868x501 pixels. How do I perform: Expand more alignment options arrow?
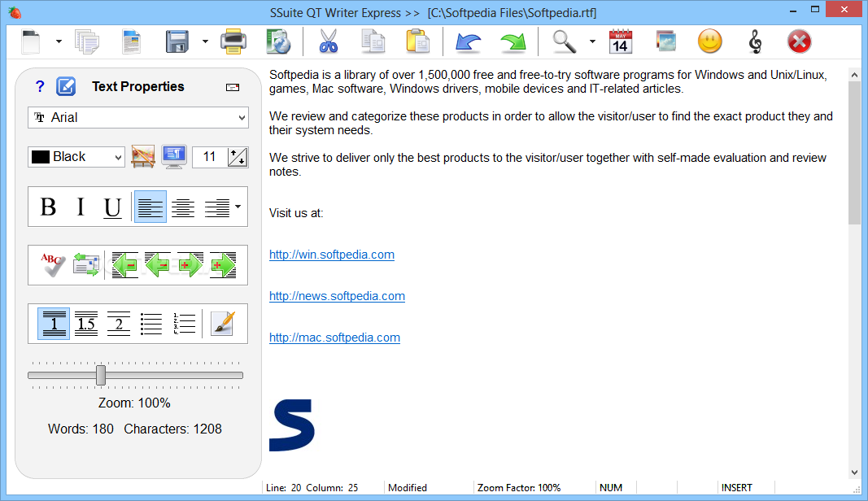pyautogui.click(x=238, y=207)
